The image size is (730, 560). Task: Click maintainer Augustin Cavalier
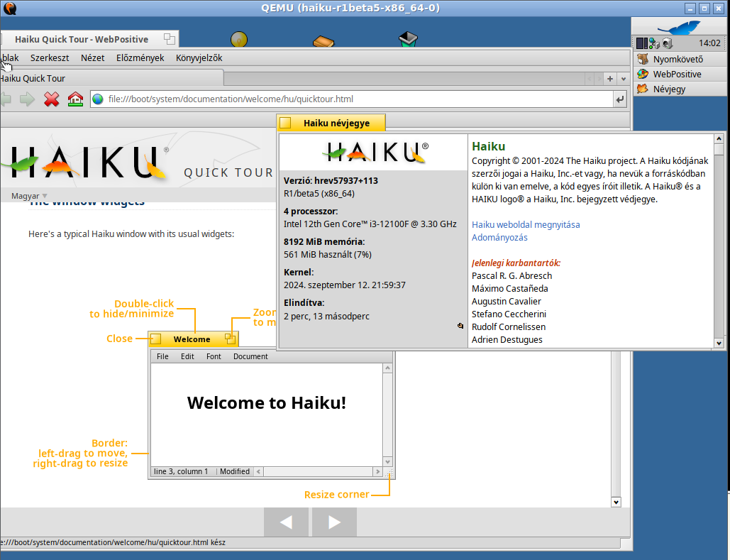click(506, 302)
